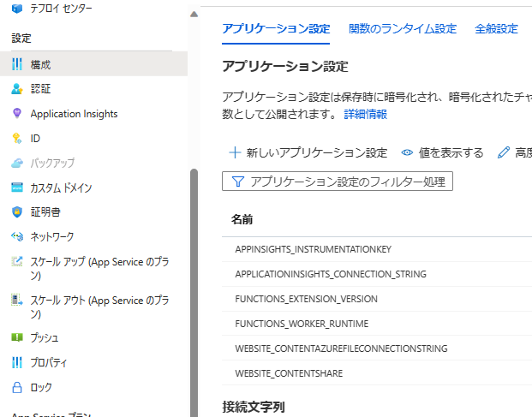This screenshot has height=417, width=532.
Task: Open FUNCTIONS_WORKER_RUNTIME setting
Action: pos(302,324)
